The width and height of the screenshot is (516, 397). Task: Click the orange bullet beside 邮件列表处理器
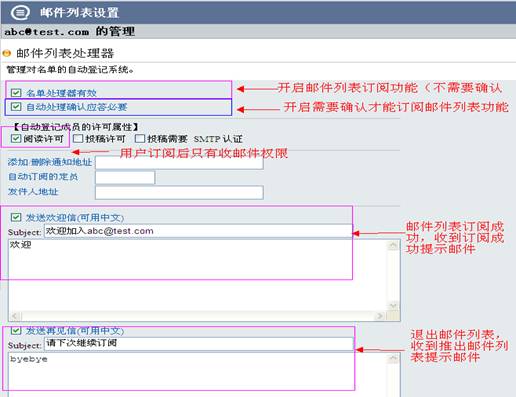point(7,53)
